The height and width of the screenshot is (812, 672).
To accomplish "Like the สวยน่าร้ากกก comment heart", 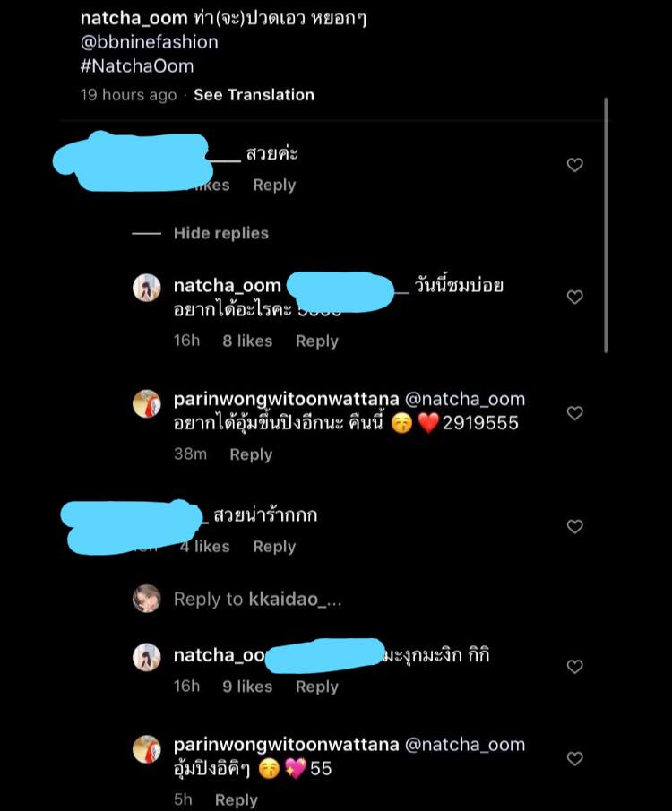I will [x=574, y=527].
